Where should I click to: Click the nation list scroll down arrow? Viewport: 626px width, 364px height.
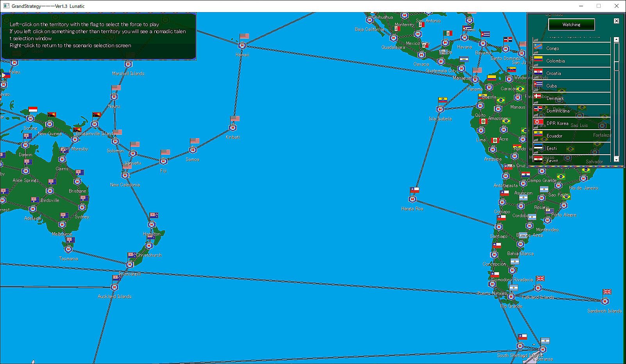616,159
